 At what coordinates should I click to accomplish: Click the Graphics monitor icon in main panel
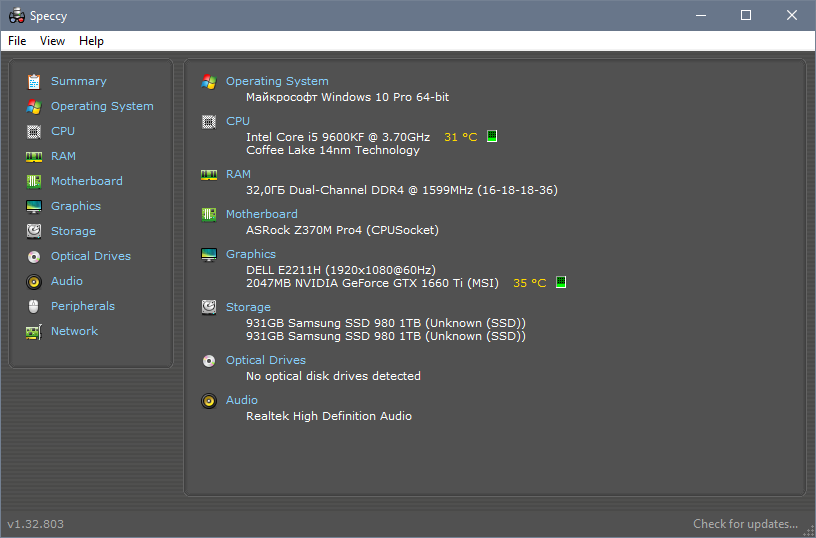click(x=209, y=254)
